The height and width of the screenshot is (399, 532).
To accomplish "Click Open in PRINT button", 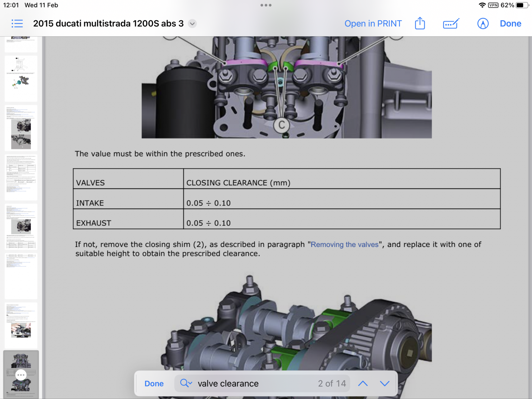I will 373,24.
